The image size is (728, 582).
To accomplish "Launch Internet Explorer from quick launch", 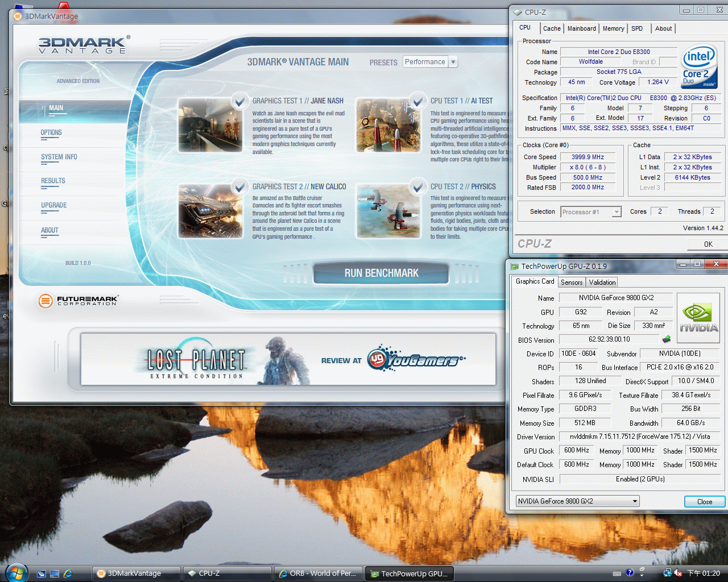I will (x=68, y=573).
